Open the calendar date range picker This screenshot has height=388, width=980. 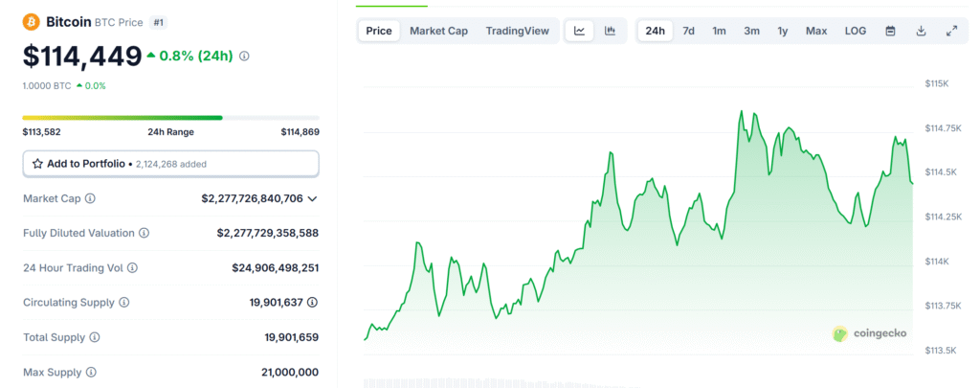click(890, 31)
